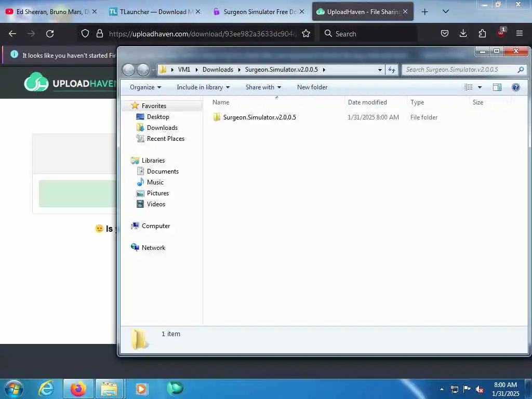The width and height of the screenshot is (532, 399).
Task: Refresh the Explorer folder view
Action: (x=392, y=70)
